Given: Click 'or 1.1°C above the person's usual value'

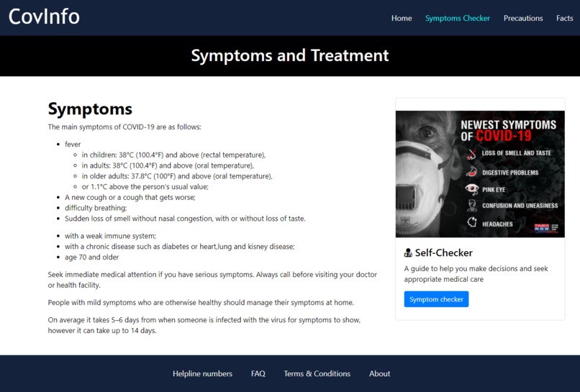Looking at the screenshot, I should coord(145,187).
